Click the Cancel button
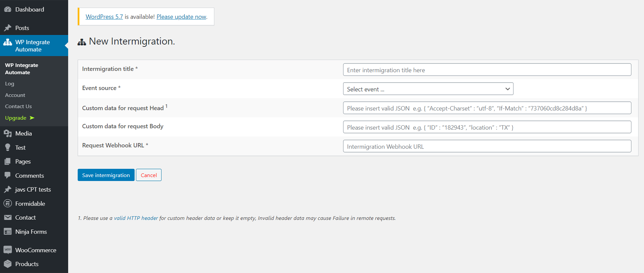The image size is (644, 273). click(x=149, y=175)
